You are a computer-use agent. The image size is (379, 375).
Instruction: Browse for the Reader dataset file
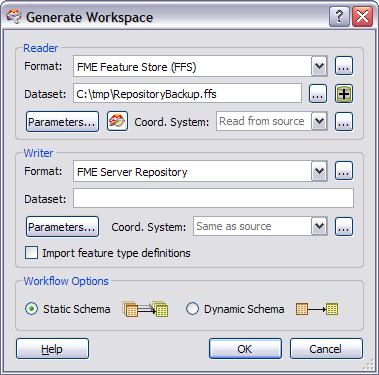click(317, 94)
